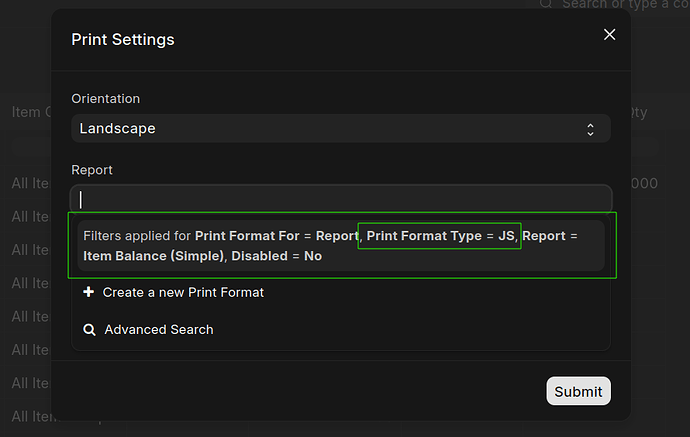Viewport: 690px width, 437px height.
Task: Choose the Advanced Search option
Action: tap(158, 329)
